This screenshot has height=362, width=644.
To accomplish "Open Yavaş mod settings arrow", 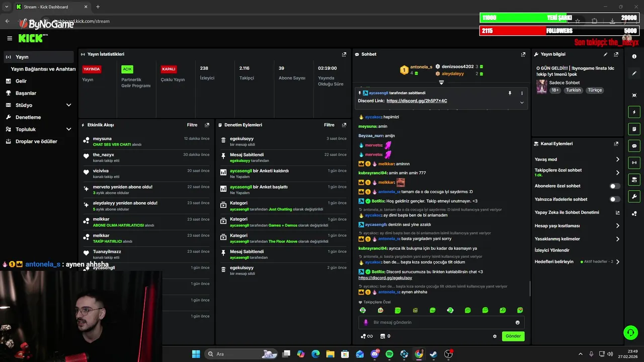I will click(618, 159).
